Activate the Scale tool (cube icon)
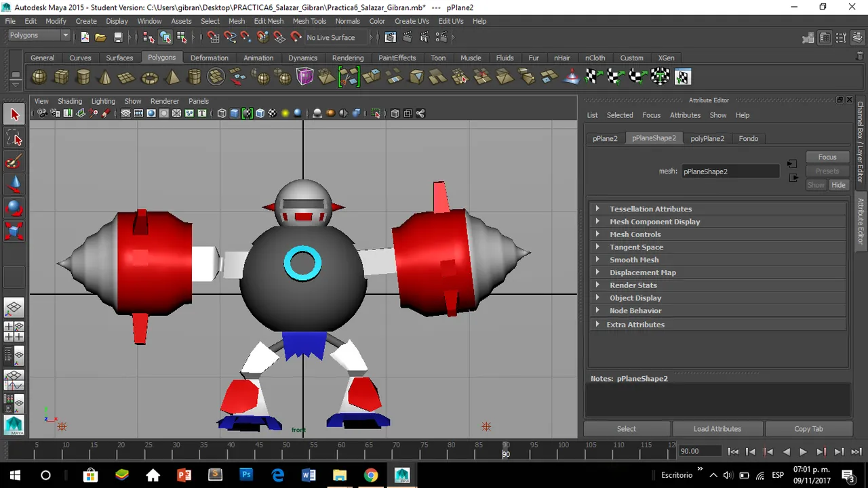 click(x=14, y=231)
